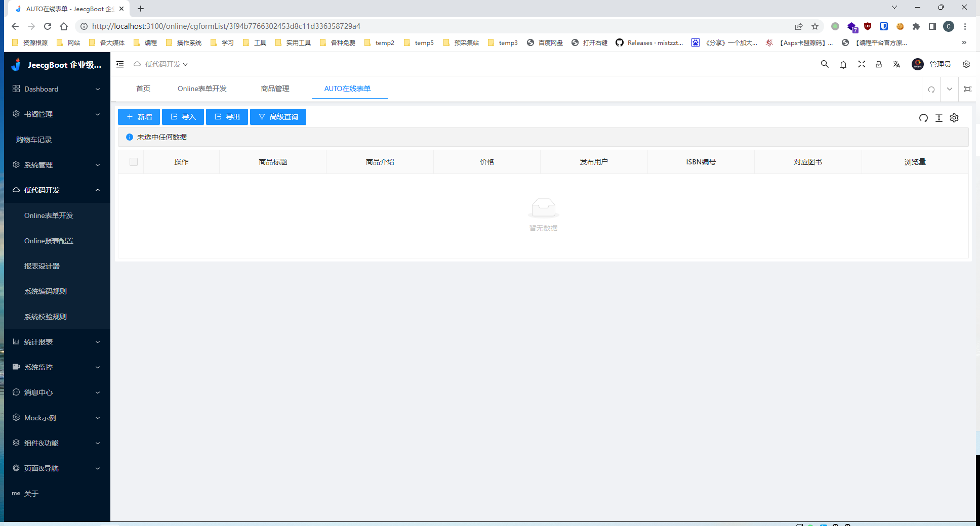Tick the select-all table header checkbox
Viewport: 980px width, 526px height.
[x=134, y=162]
